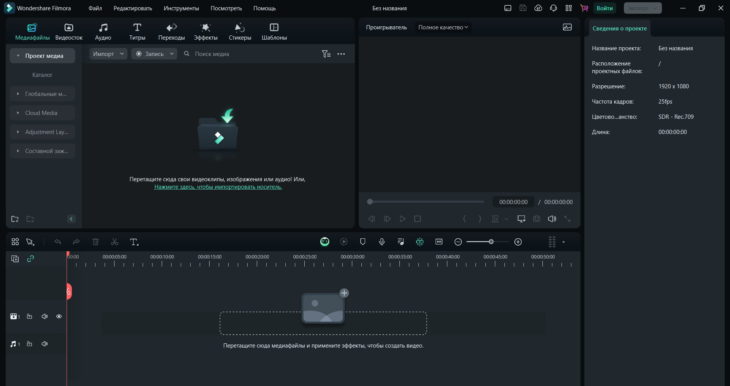Switch to the Аудио tab

tap(103, 32)
